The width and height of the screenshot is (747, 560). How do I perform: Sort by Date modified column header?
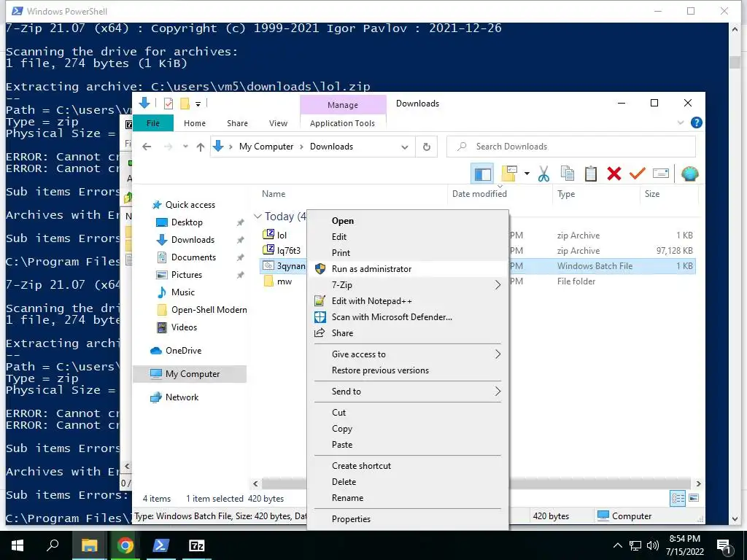click(x=479, y=194)
